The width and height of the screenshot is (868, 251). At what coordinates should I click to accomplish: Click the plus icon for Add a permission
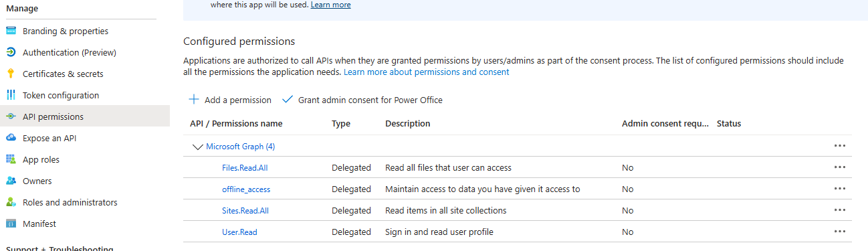coord(194,100)
